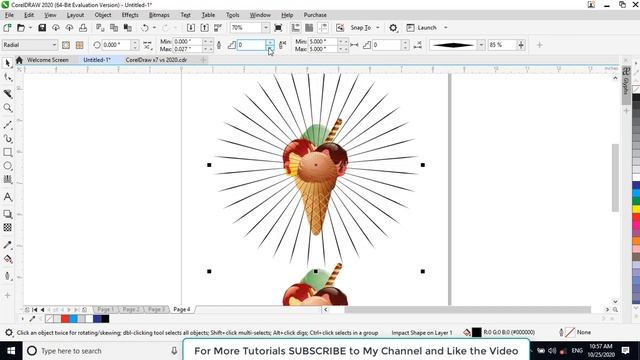
Task: Click the Save floppy-disk icon
Action: coord(42,28)
